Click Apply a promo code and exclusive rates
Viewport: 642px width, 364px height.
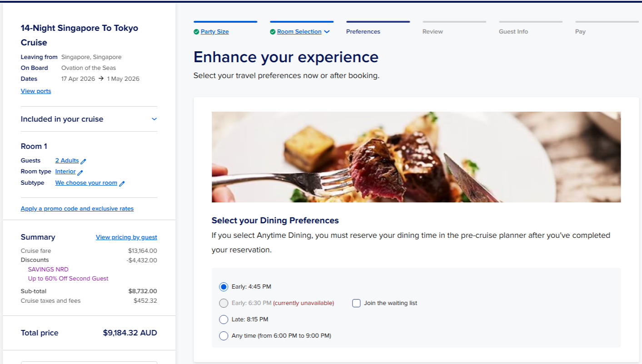[77, 209]
